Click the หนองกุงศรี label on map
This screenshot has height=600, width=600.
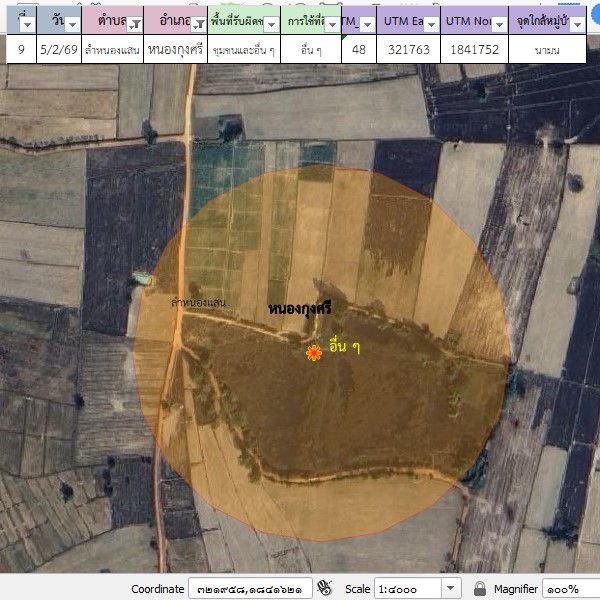click(300, 311)
